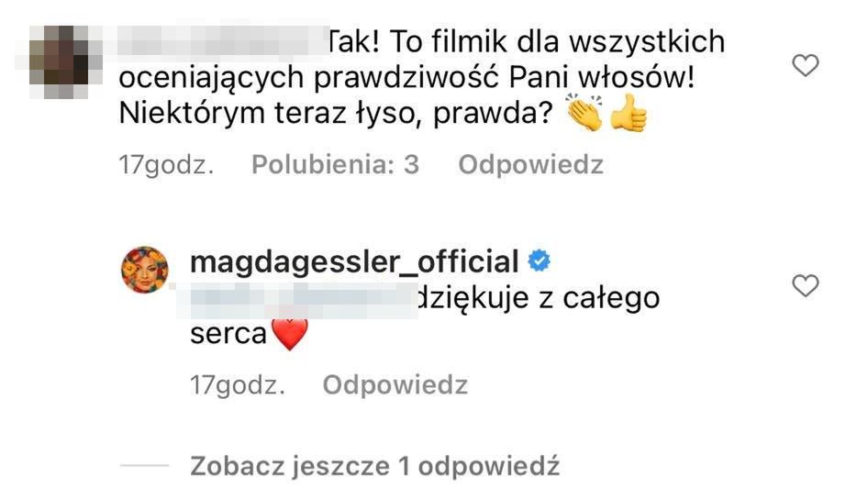
Task: Click the red heart emoji after 'serca'
Action: [290, 335]
